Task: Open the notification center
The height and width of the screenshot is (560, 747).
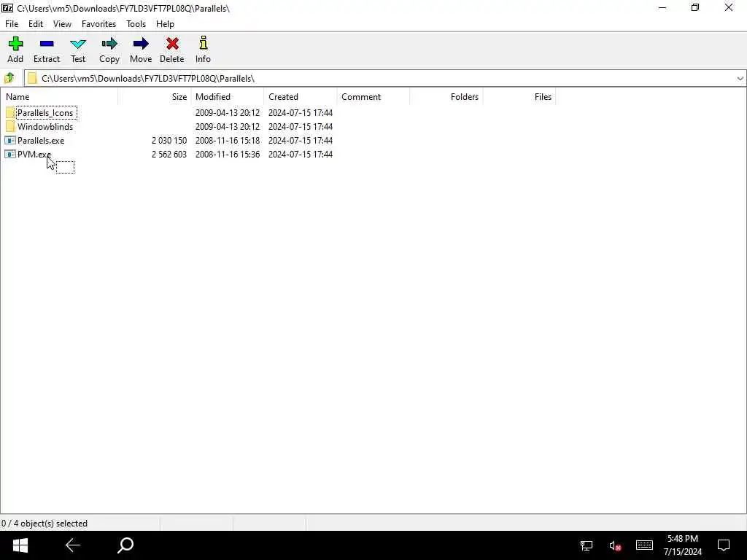Action: [x=724, y=545]
